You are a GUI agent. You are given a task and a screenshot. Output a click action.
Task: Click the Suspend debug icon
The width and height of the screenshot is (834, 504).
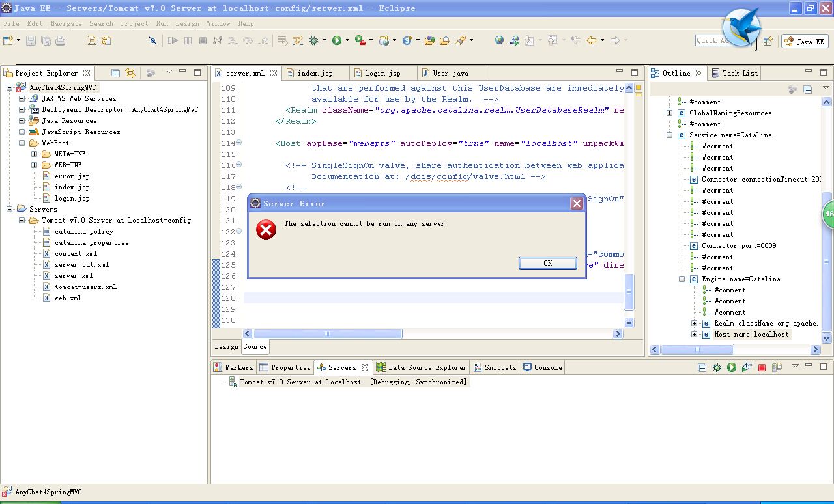188,40
